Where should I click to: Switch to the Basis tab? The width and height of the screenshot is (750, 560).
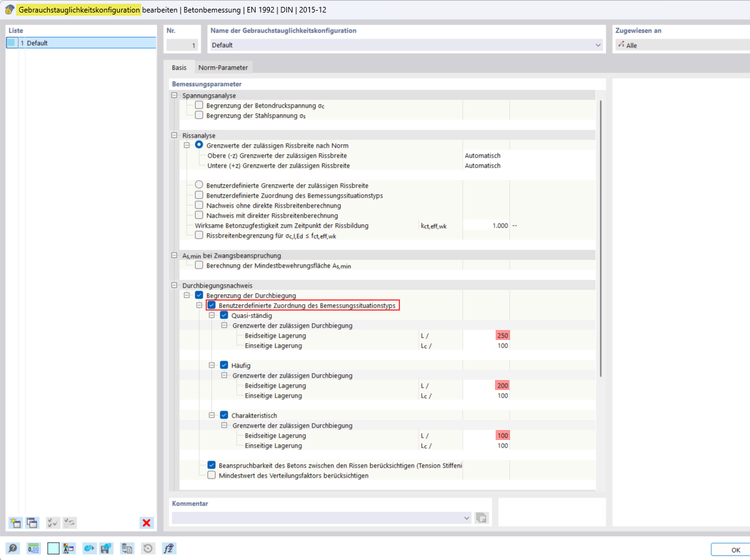click(x=179, y=67)
